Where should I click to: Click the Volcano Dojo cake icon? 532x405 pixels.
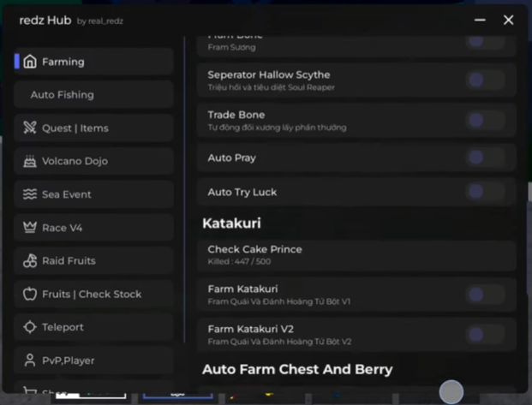tap(30, 161)
